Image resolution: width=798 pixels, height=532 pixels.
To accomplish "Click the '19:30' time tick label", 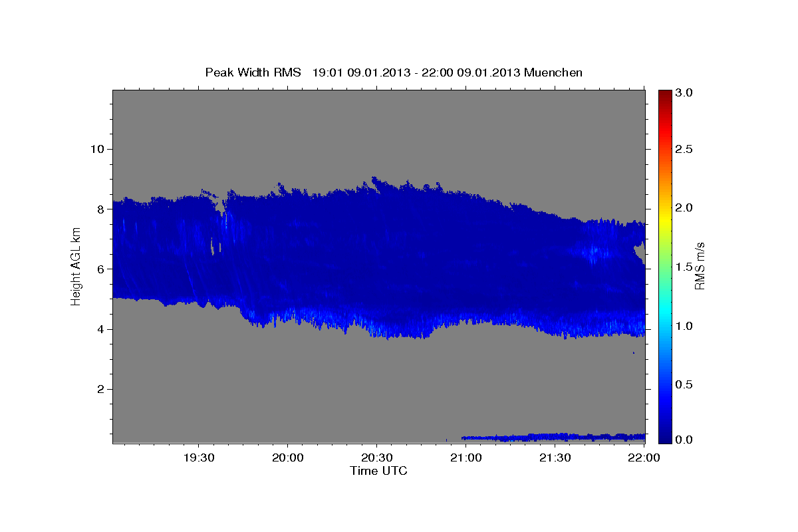I will pyautogui.click(x=198, y=458).
